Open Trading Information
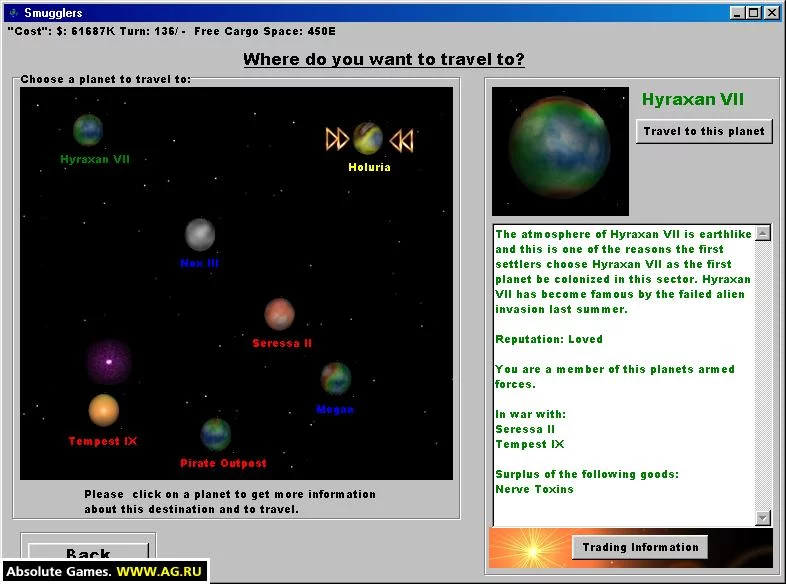 tap(640, 547)
